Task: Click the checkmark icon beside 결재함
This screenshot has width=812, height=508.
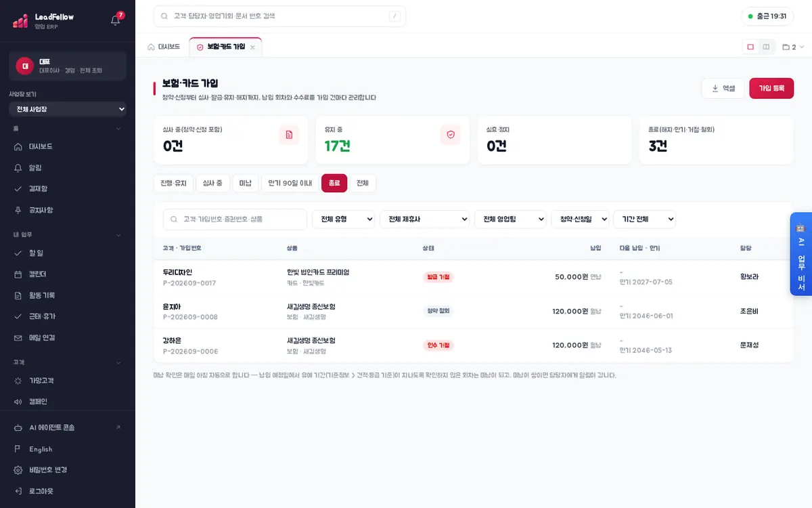Action: pos(18,189)
